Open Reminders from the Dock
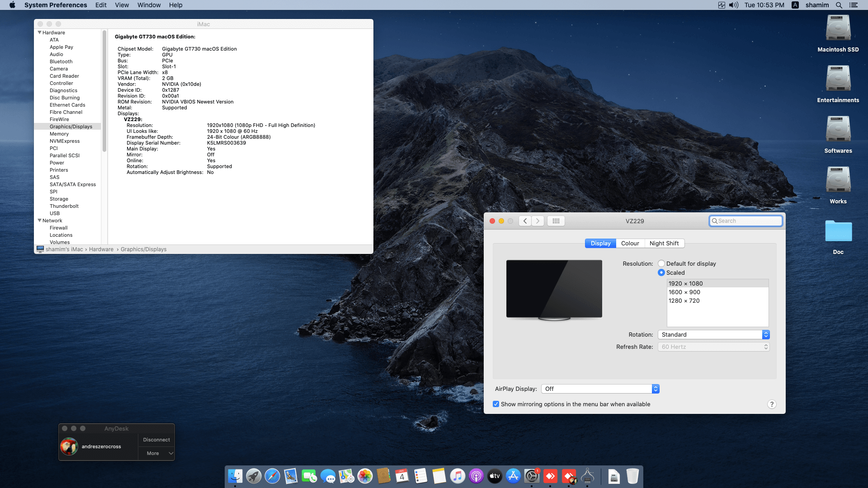Screen dimensions: 868x488 [420, 476]
